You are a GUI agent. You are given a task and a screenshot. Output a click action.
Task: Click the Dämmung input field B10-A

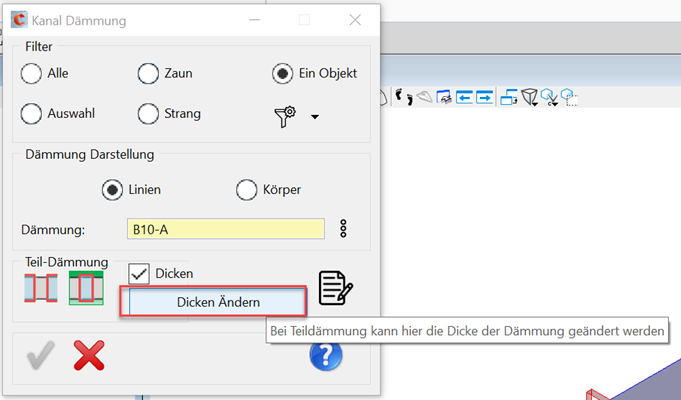[x=226, y=229]
